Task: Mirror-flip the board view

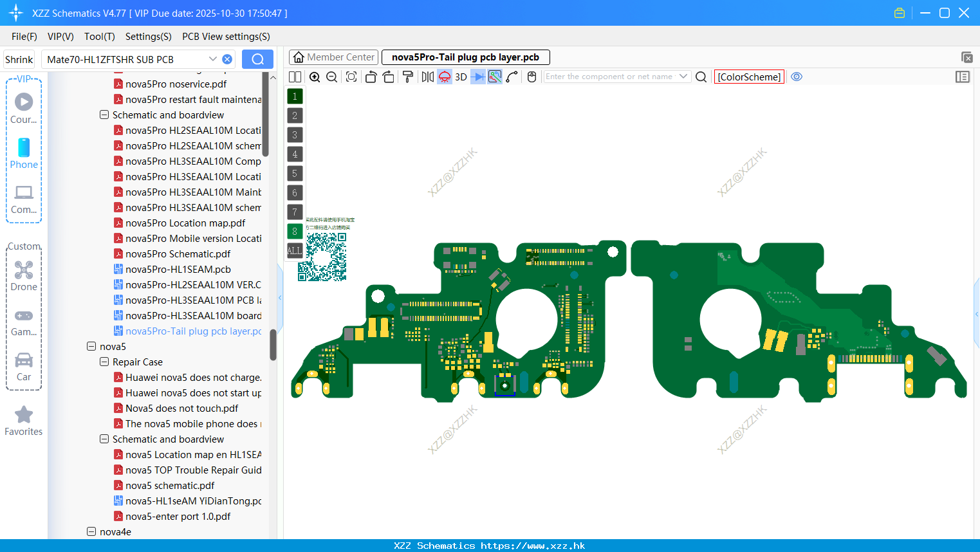Action: [427, 77]
